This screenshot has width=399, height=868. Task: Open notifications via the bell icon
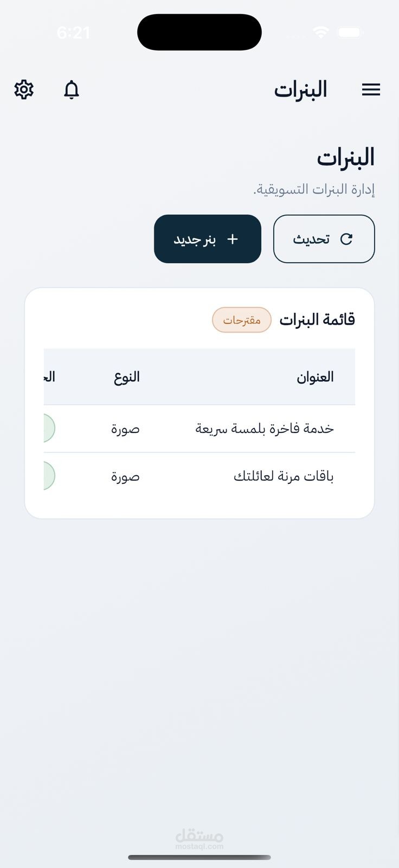(x=72, y=90)
